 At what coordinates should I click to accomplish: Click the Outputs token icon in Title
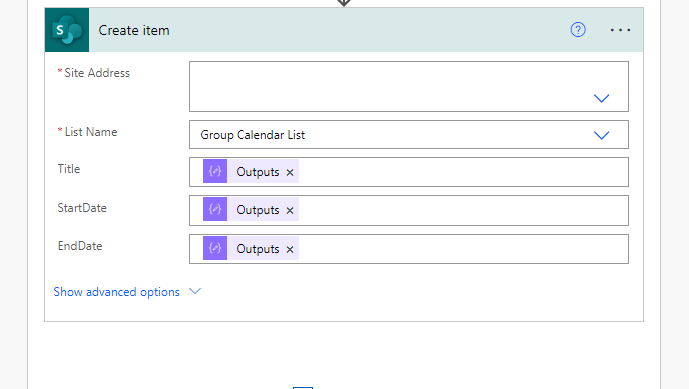pos(215,171)
